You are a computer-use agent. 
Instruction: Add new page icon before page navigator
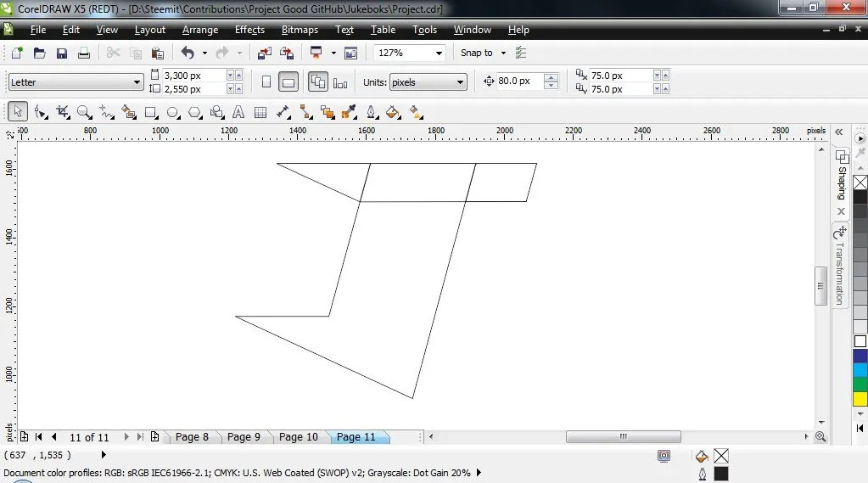(25, 436)
